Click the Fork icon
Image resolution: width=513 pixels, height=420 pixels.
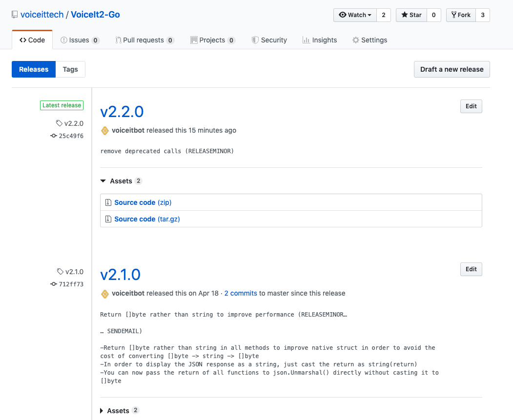click(x=454, y=15)
